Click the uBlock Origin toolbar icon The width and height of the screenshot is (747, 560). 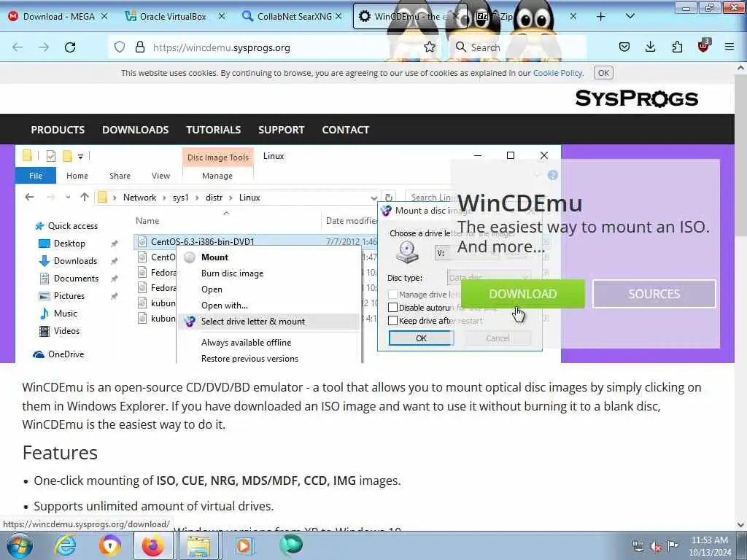click(x=704, y=46)
